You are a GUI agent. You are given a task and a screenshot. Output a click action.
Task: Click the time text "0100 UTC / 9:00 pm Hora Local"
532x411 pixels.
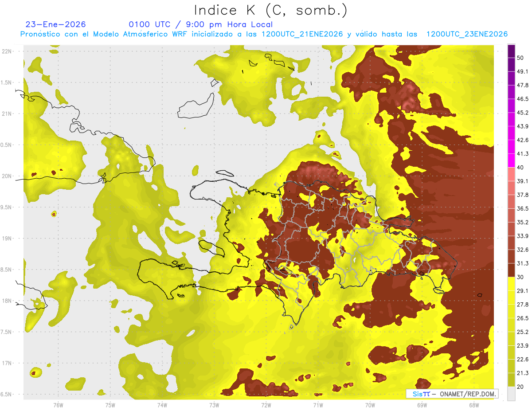point(200,24)
